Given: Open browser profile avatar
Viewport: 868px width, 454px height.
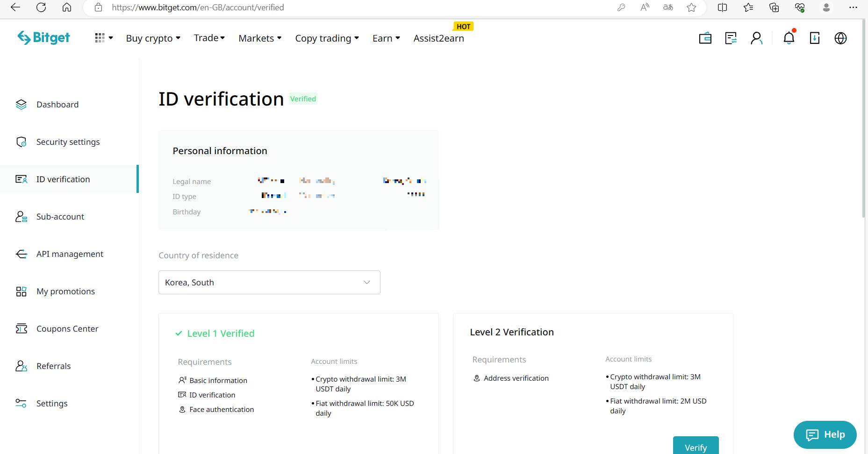Looking at the screenshot, I should point(826,7).
